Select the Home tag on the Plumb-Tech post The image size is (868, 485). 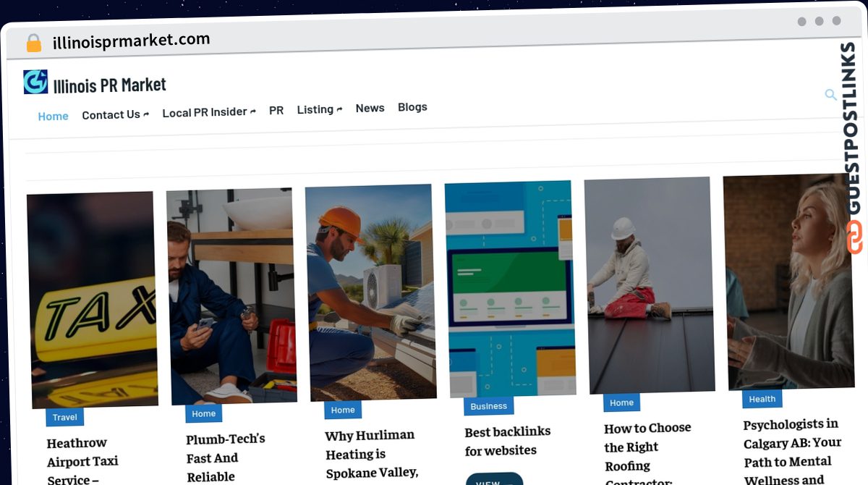tap(203, 413)
